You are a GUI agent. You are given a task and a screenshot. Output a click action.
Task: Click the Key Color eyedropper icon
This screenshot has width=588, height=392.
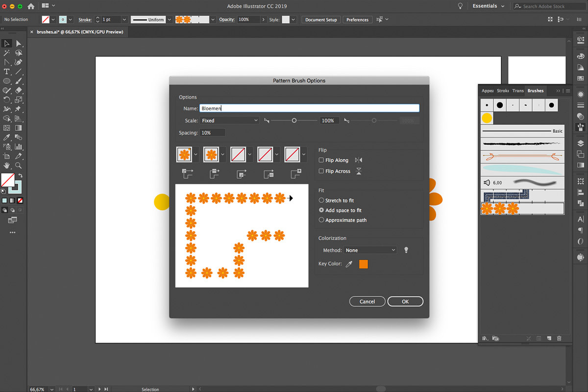tap(349, 264)
